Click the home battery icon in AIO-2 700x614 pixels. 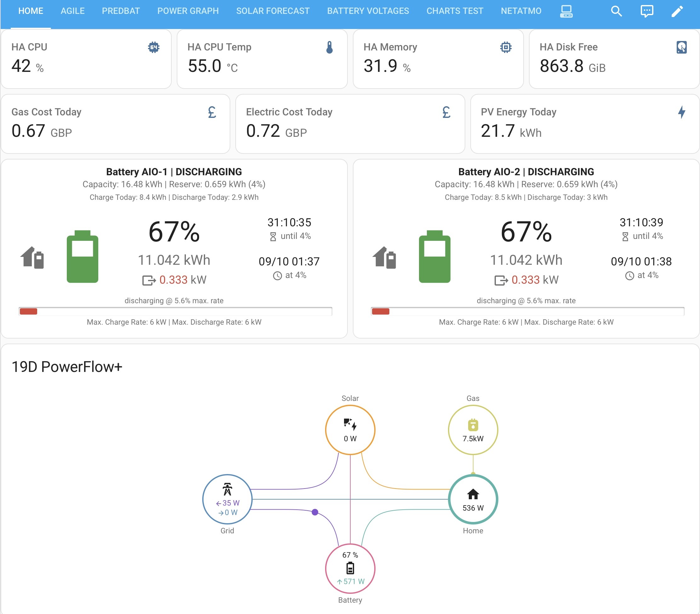(384, 257)
